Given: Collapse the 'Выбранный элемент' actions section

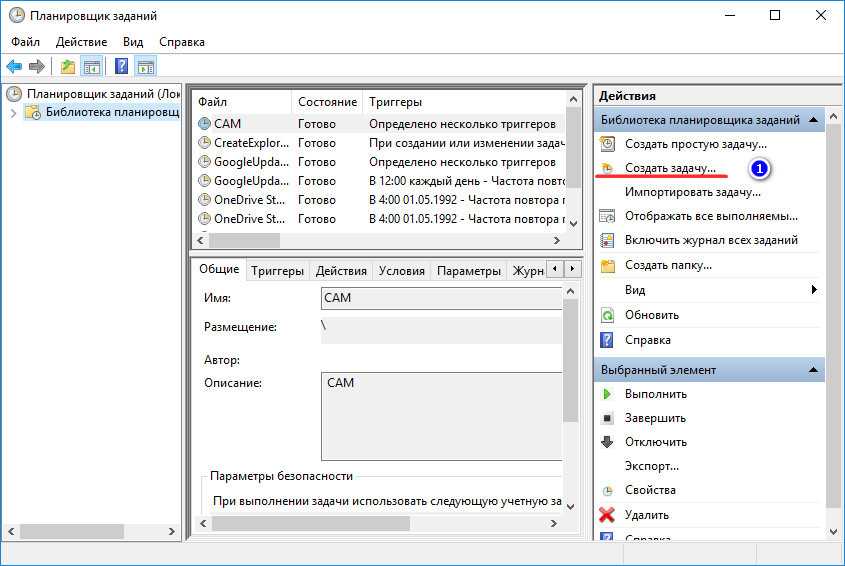Looking at the screenshot, I should pos(815,370).
